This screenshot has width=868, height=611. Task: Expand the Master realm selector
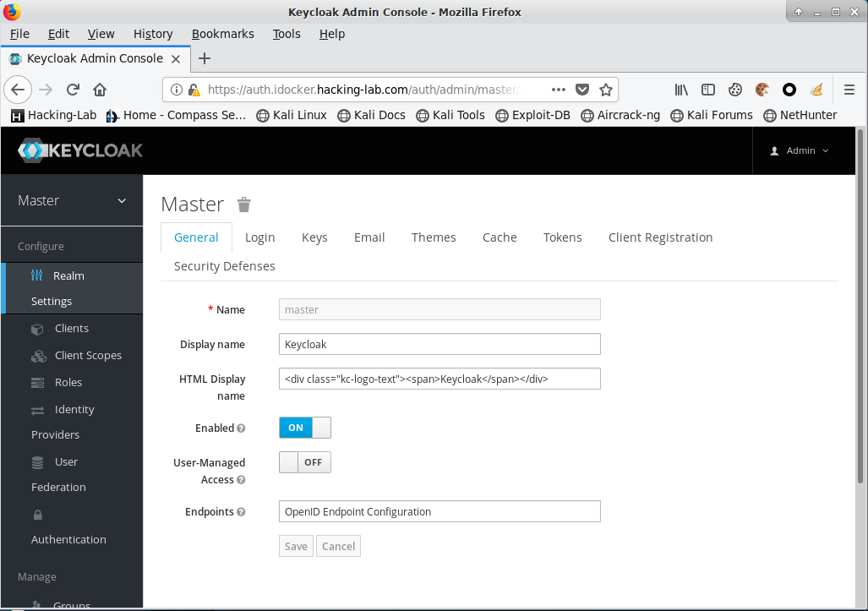[x=72, y=200]
